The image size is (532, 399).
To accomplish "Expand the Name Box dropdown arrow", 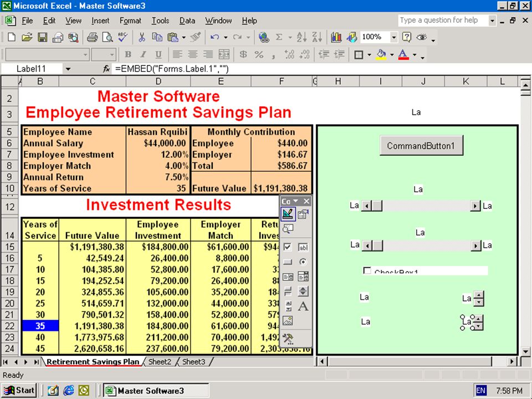I will [68, 69].
